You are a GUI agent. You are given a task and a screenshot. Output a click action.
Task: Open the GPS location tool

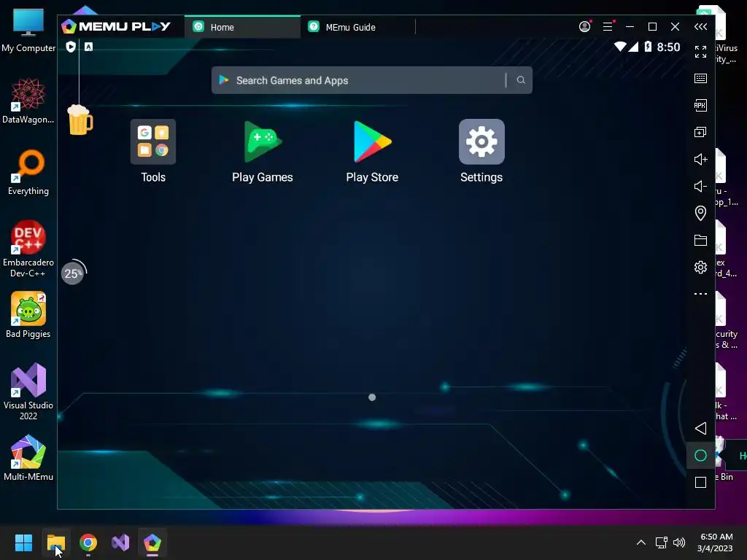point(700,213)
